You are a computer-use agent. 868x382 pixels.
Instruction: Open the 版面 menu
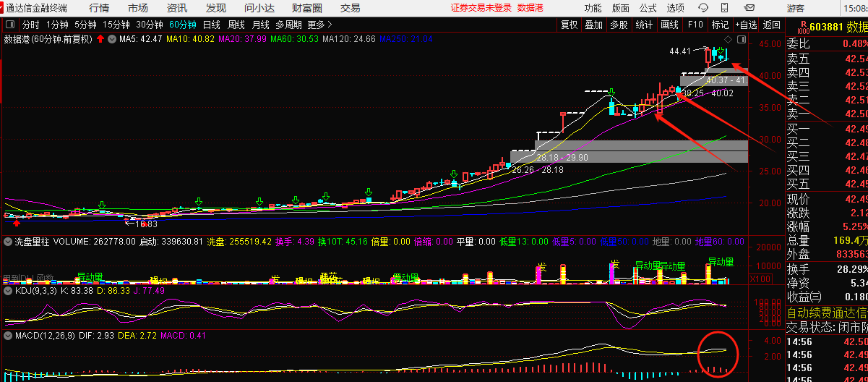(620, 8)
